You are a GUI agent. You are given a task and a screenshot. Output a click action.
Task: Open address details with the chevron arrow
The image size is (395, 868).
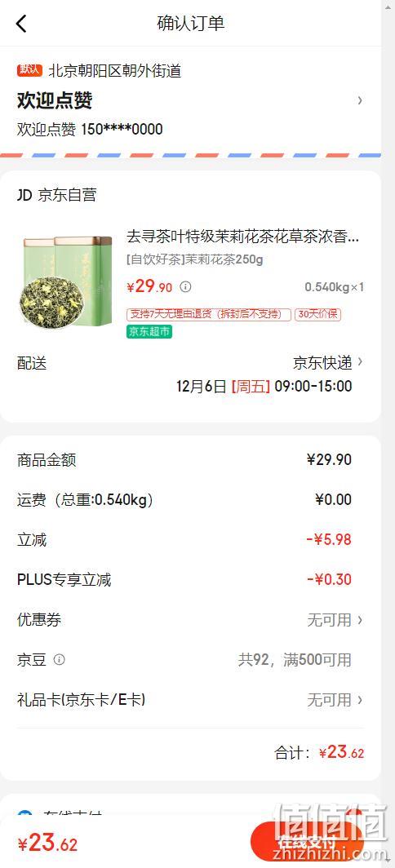click(x=360, y=100)
